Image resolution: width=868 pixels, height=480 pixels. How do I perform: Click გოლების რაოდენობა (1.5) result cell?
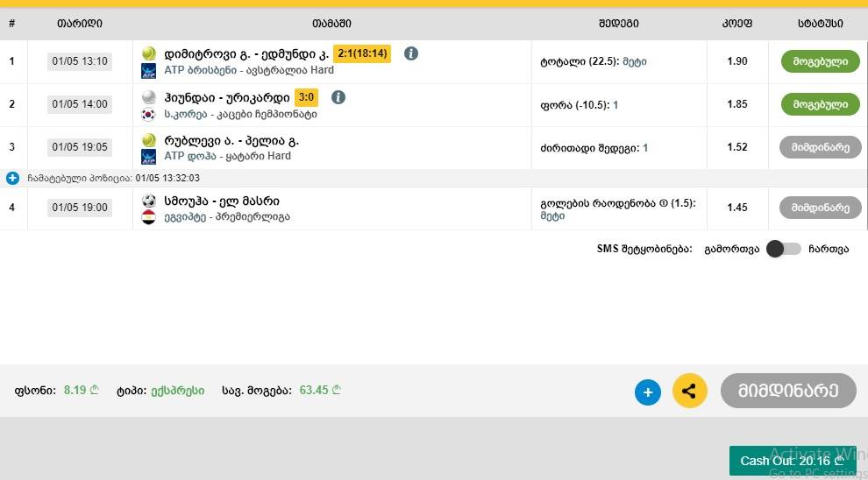tap(618, 209)
